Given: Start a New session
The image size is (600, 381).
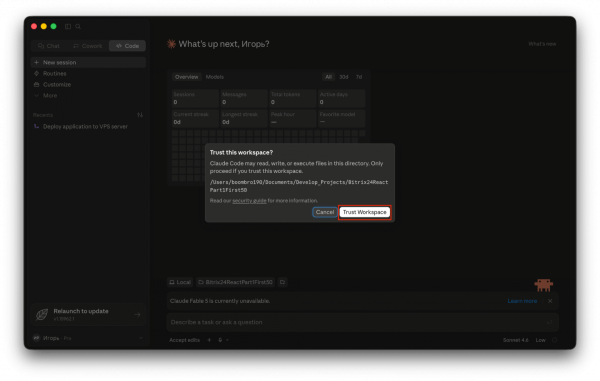Looking at the screenshot, I should tap(88, 62).
